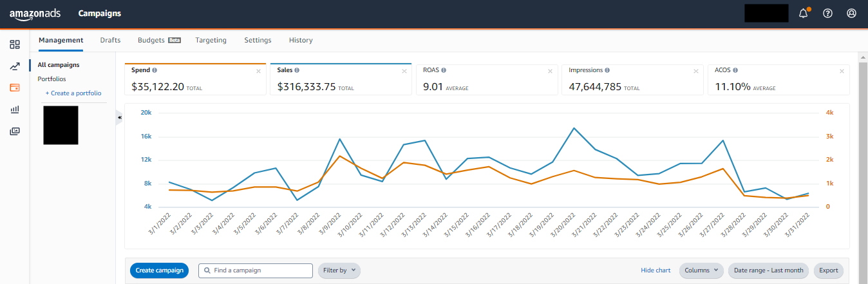Open the History tab

click(301, 40)
